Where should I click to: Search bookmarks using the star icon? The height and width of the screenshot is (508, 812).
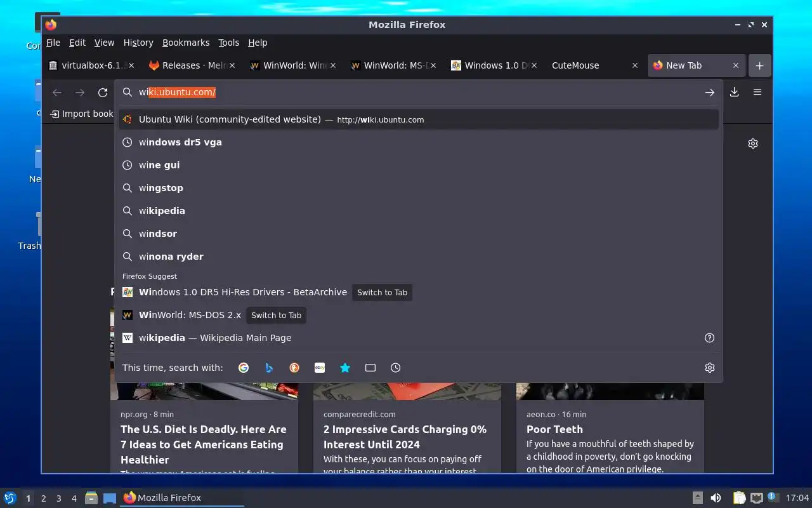pyautogui.click(x=345, y=368)
